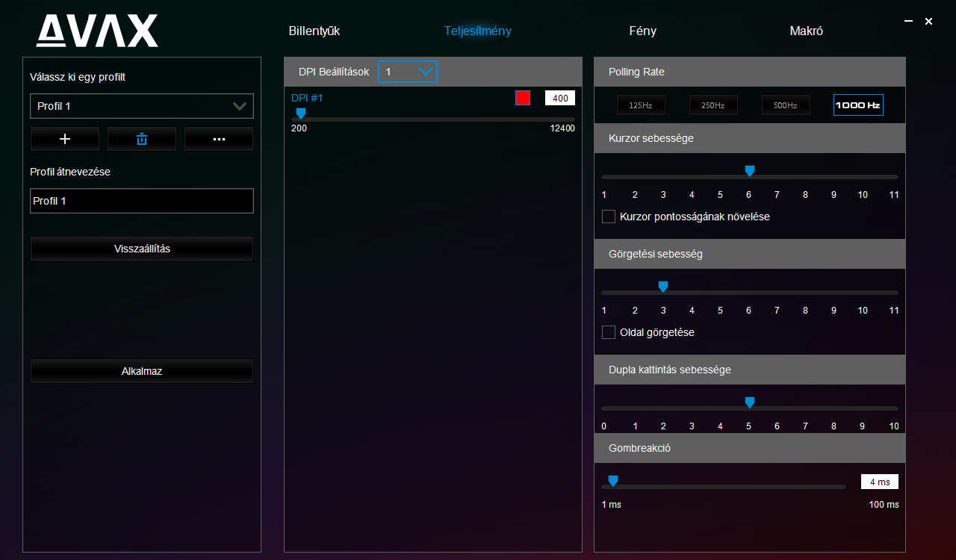Go to the Makró tab
The image size is (956, 560).
(806, 31)
